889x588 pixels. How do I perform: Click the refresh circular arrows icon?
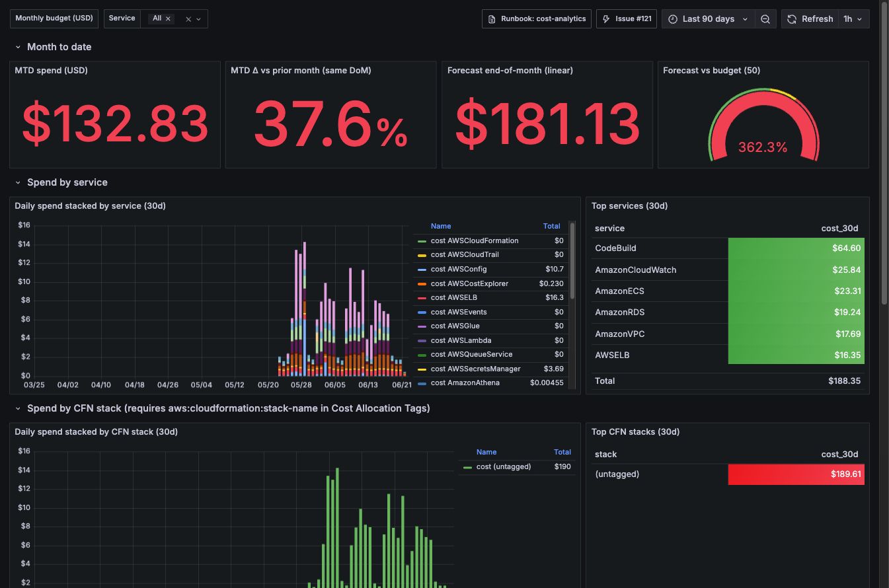point(792,19)
